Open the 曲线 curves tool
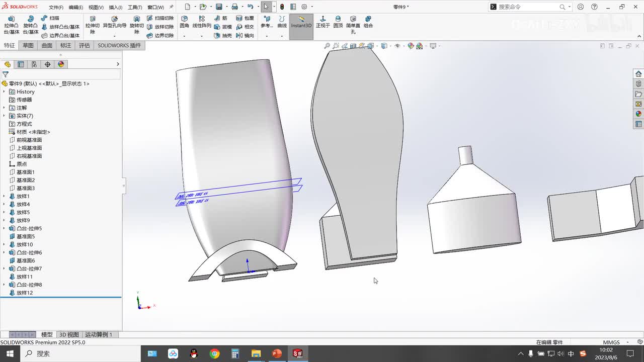 tap(282, 22)
